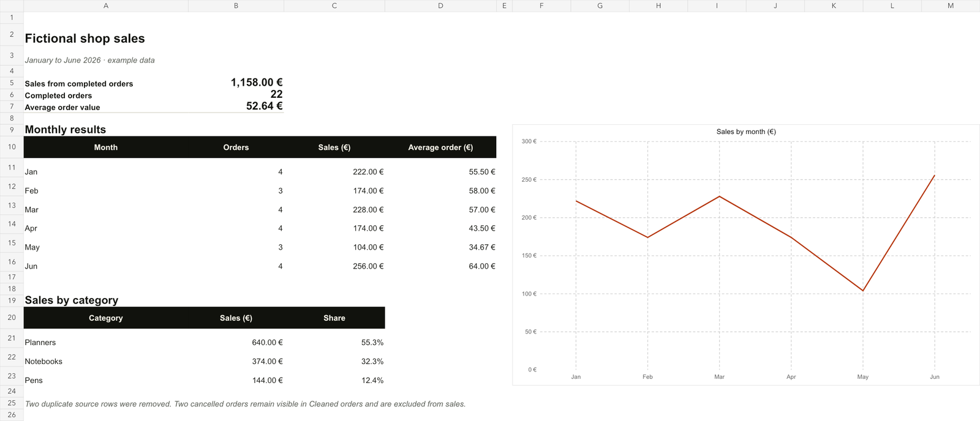This screenshot has height=421, width=980.
Task: Select 'Sales from completed orders' label
Action: pyautogui.click(x=79, y=84)
